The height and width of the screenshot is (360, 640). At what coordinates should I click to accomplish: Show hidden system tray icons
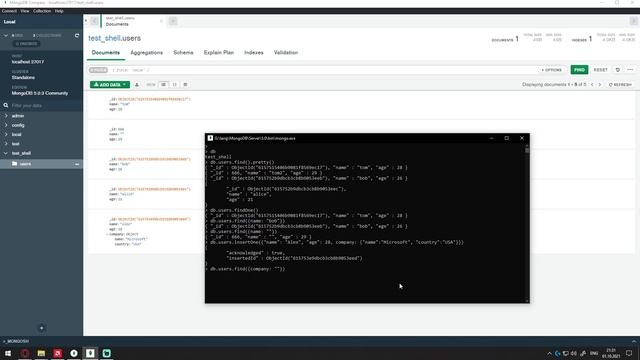pos(549,353)
